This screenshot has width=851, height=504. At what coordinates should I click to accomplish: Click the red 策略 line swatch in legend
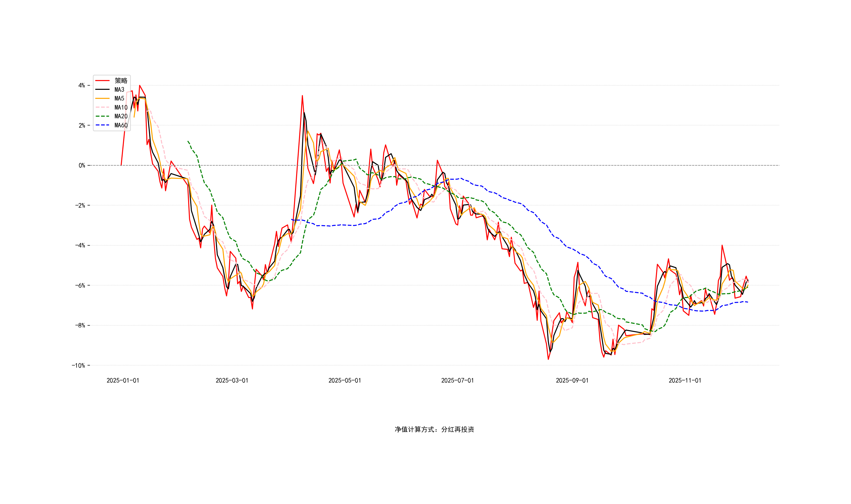click(x=102, y=81)
